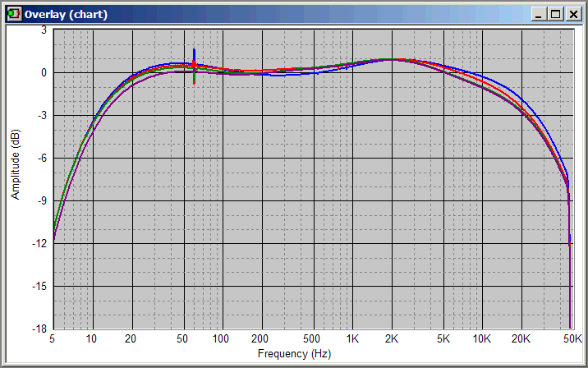Viewport: 588px width, 368px height.
Task: Maximize the Overlay chart window
Action: pos(556,14)
